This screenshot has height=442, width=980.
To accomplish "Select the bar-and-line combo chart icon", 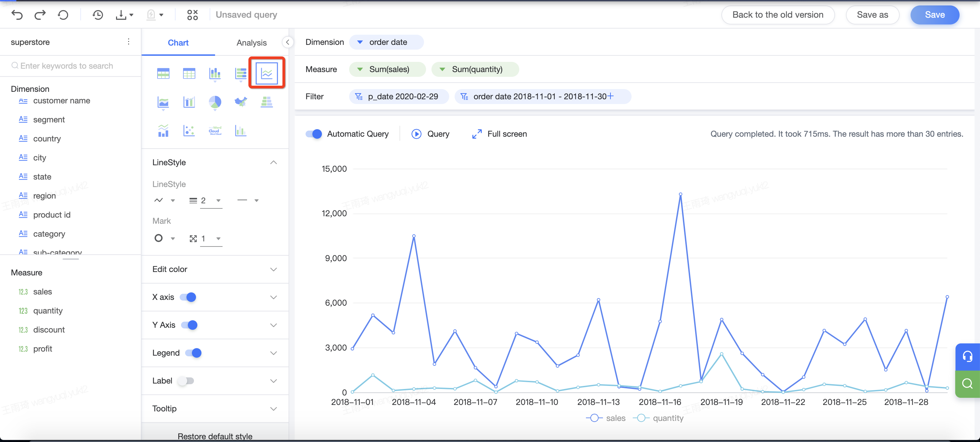I will pos(189,102).
